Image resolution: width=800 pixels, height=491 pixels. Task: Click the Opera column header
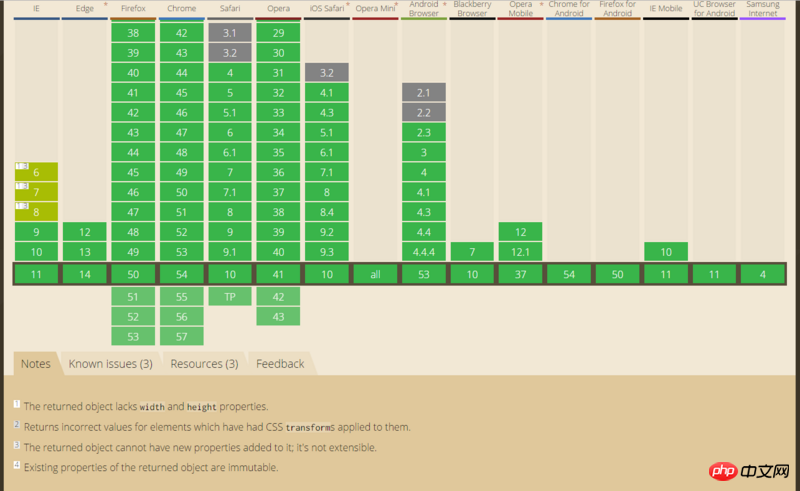[279, 9]
